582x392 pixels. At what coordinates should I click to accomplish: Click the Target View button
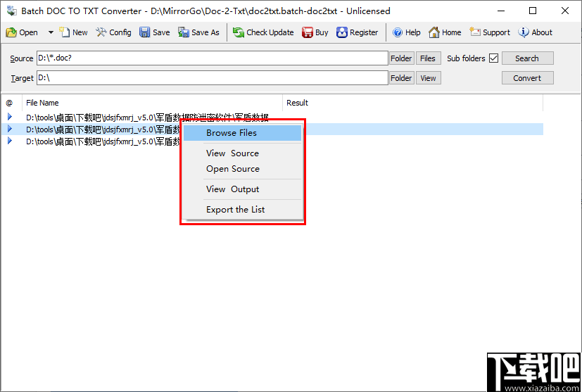click(428, 78)
